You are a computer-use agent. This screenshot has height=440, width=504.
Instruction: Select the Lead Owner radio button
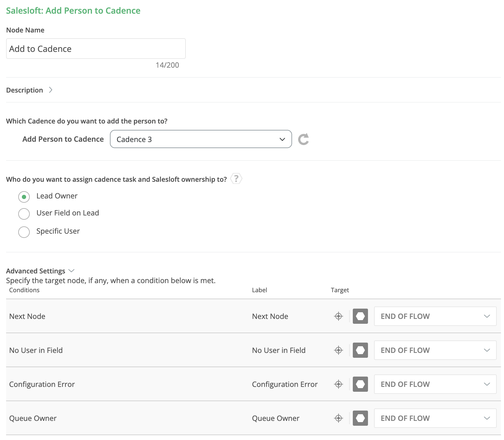pyautogui.click(x=24, y=197)
